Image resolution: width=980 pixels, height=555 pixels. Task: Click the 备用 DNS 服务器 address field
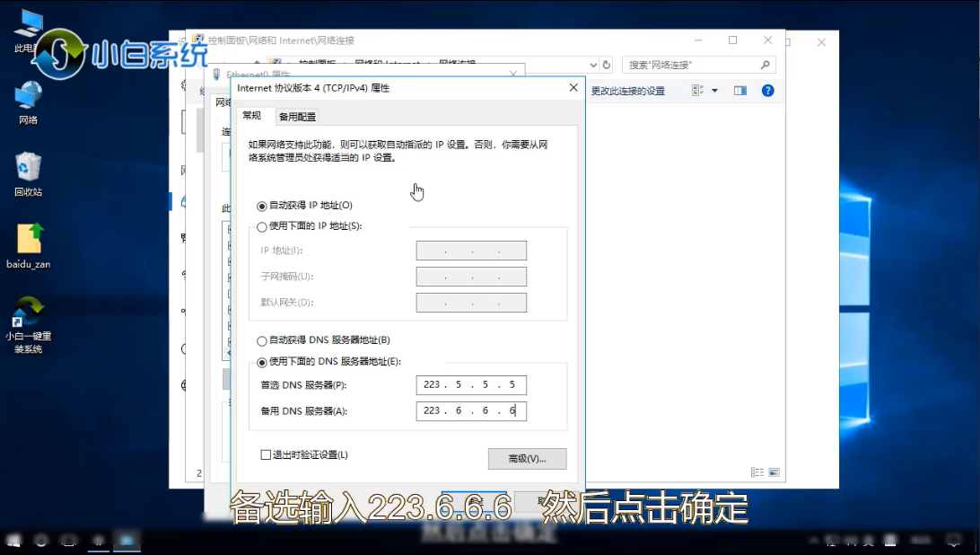click(471, 410)
